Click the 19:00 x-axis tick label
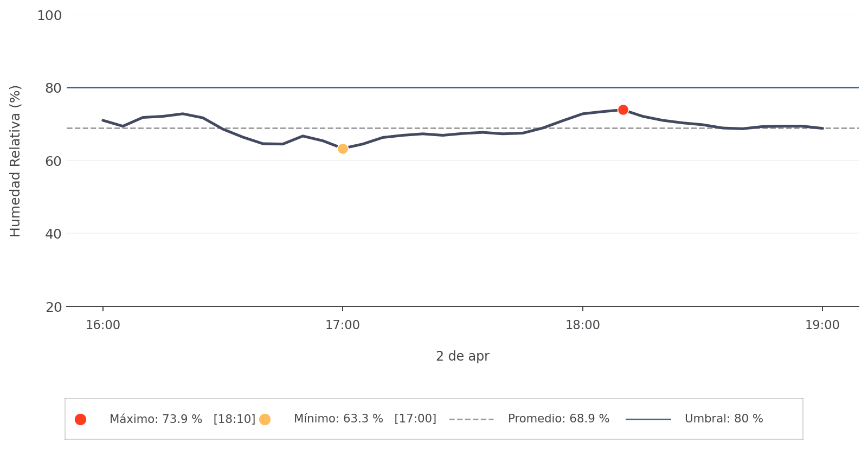Viewport: 868px width, 449px height. 822,325
